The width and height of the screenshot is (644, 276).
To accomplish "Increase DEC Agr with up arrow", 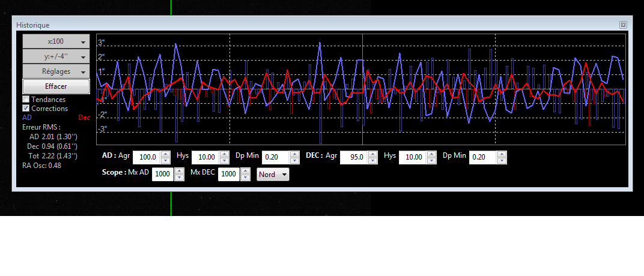I will [x=372, y=154].
